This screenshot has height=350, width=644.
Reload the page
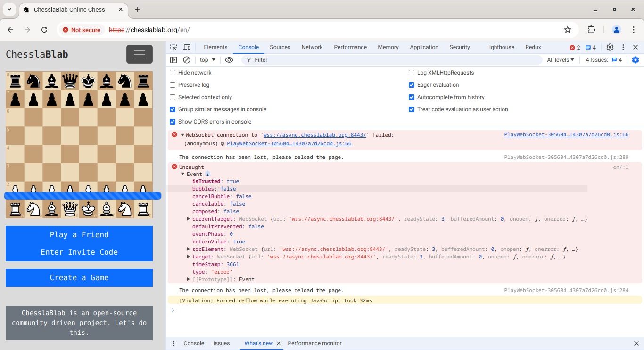pyautogui.click(x=44, y=30)
